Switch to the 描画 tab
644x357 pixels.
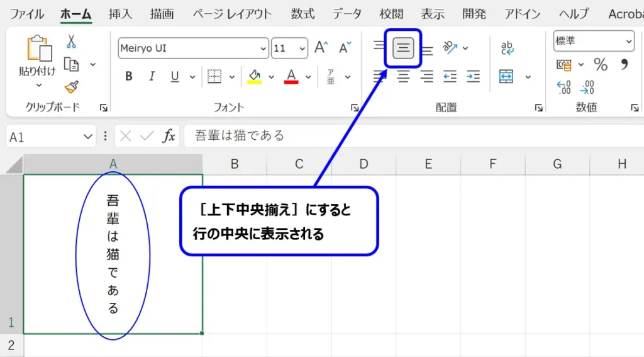162,14
